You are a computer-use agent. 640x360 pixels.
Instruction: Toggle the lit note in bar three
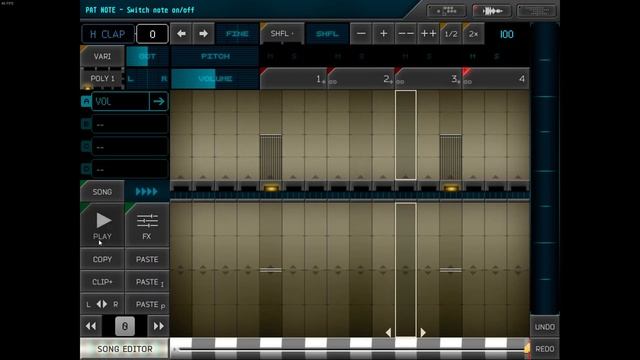click(451, 188)
